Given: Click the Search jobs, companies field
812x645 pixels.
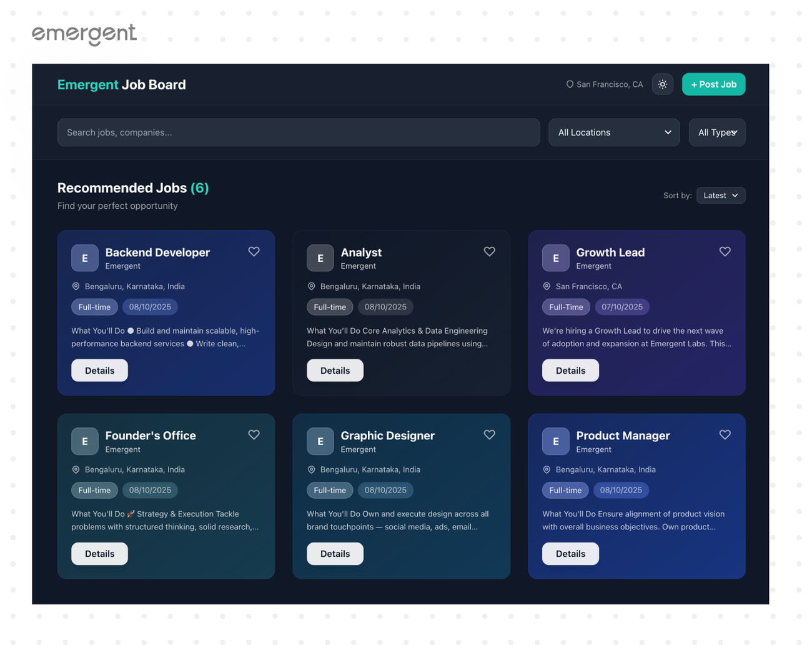Looking at the screenshot, I should point(298,132).
